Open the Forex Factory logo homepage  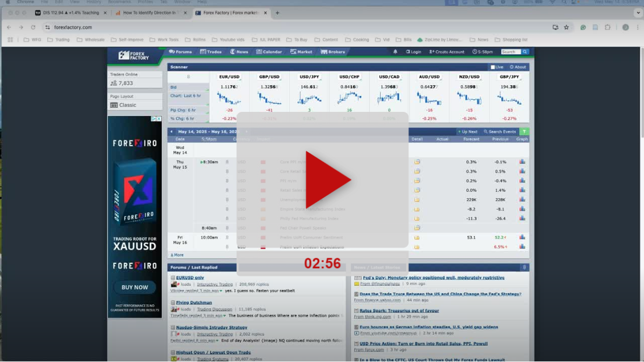pos(134,55)
